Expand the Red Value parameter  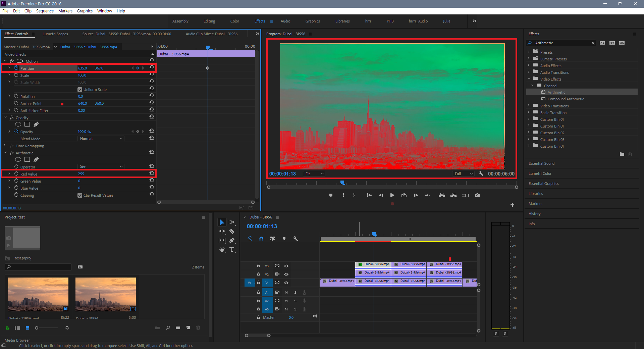tap(9, 174)
